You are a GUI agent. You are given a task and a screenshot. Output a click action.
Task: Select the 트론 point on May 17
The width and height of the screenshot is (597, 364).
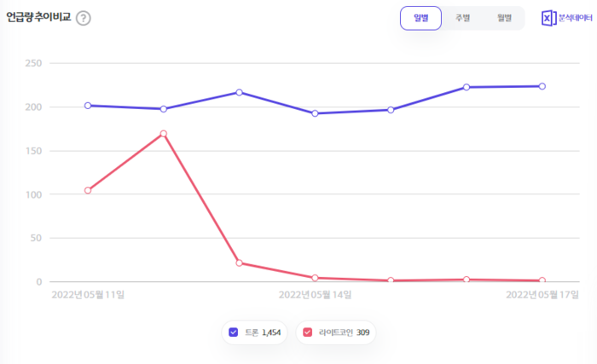coord(542,86)
